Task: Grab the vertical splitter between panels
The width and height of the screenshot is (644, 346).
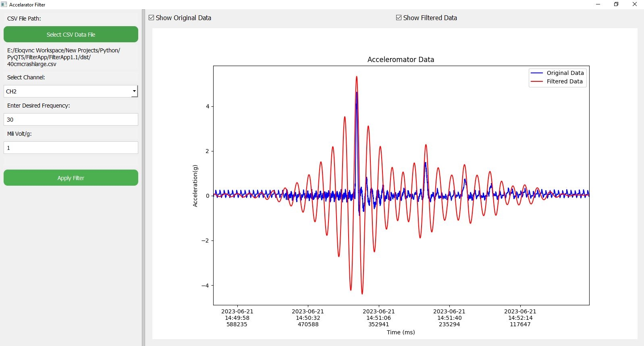Action: pos(143,177)
